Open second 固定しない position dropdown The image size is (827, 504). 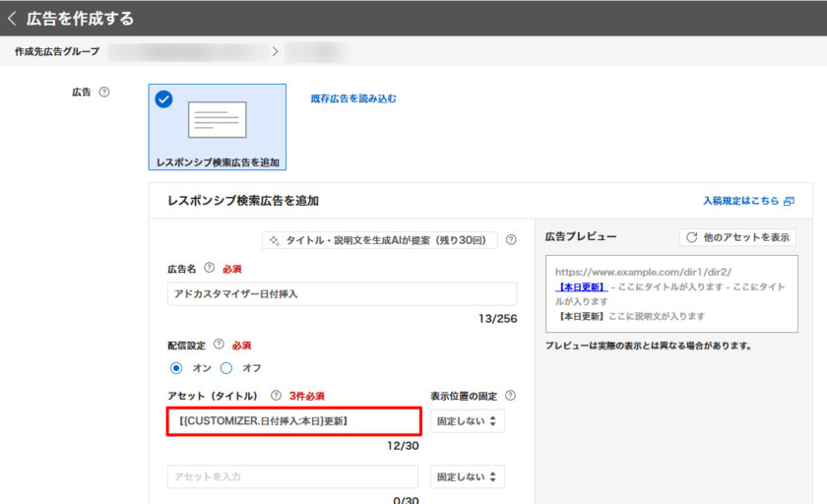[468, 476]
